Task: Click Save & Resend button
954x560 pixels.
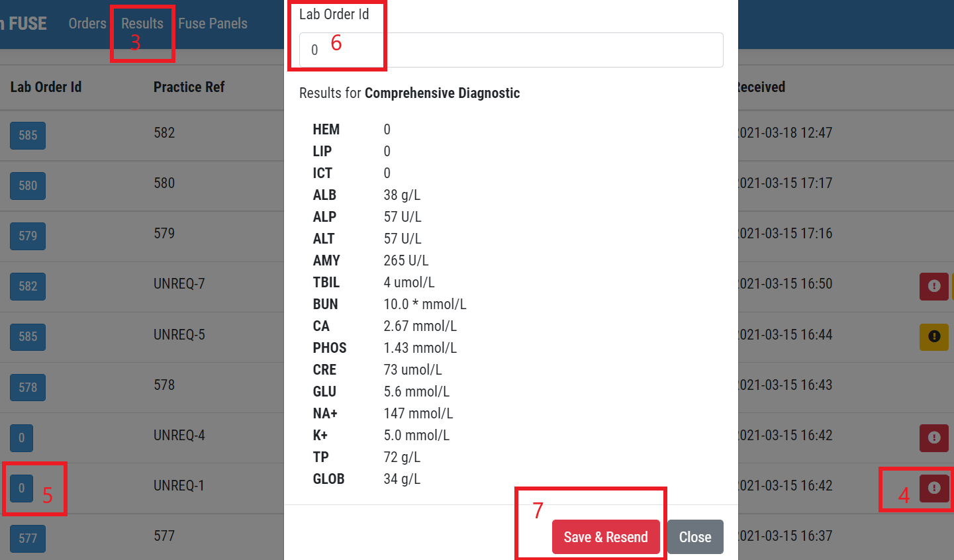Action: click(606, 537)
